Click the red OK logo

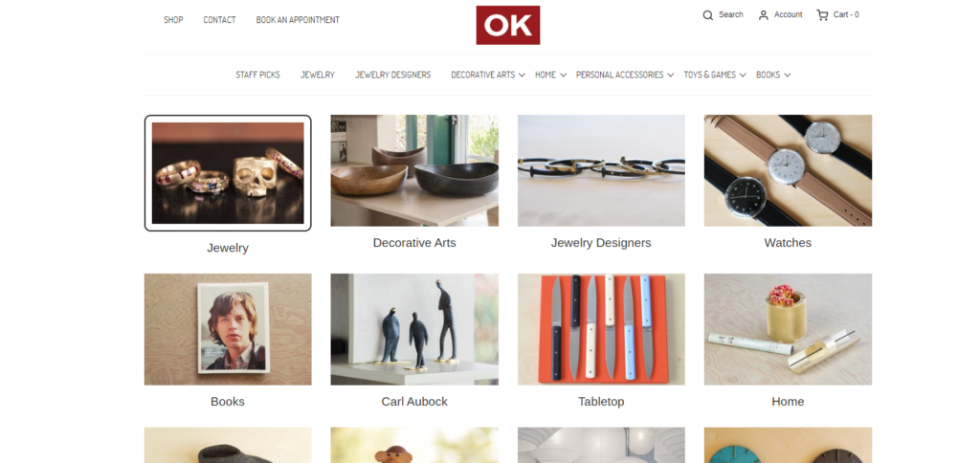pos(508,25)
